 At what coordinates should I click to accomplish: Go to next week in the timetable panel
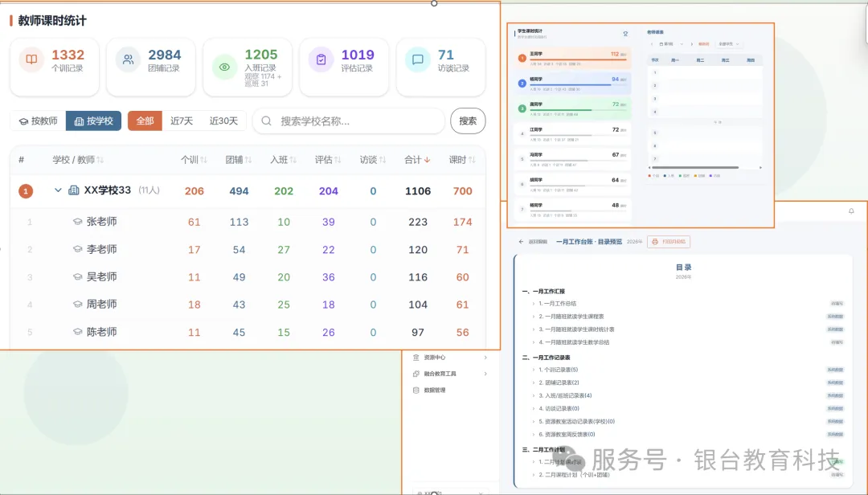tap(691, 43)
